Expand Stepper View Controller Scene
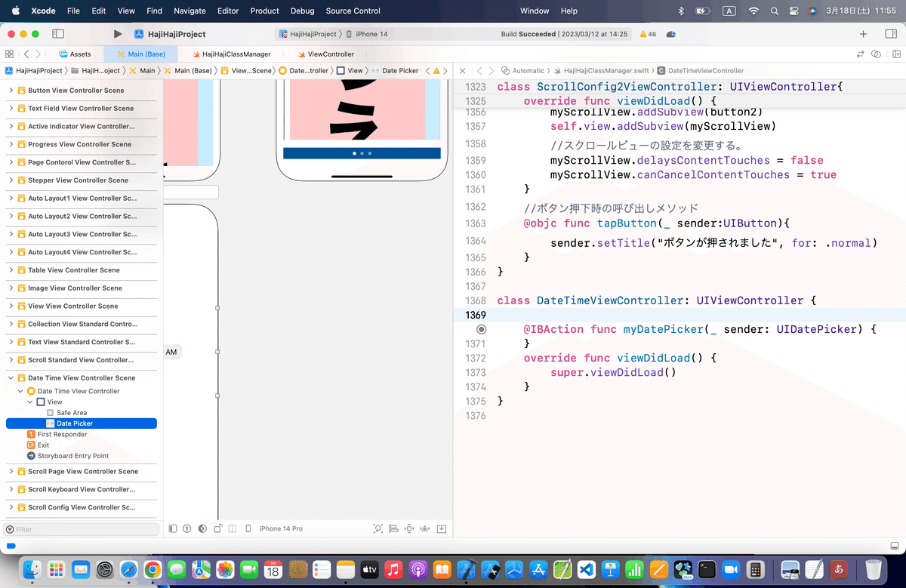 pyautogui.click(x=11, y=180)
